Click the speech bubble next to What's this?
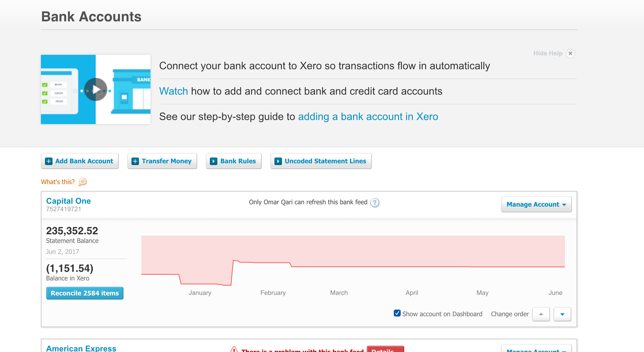This screenshot has height=352, width=644. tap(82, 182)
